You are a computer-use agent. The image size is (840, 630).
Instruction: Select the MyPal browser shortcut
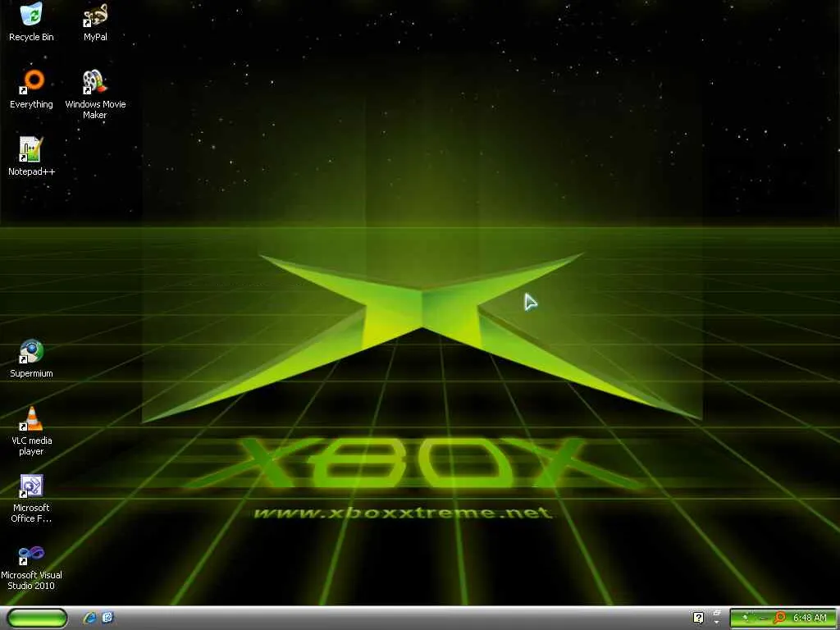pyautogui.click(x=95, y=21)
